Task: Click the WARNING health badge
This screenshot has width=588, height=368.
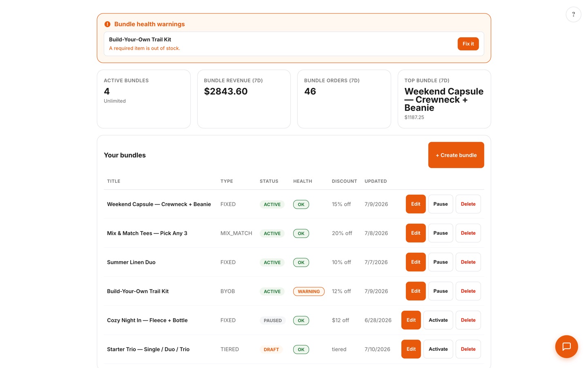Action: (x=309, y=292)
